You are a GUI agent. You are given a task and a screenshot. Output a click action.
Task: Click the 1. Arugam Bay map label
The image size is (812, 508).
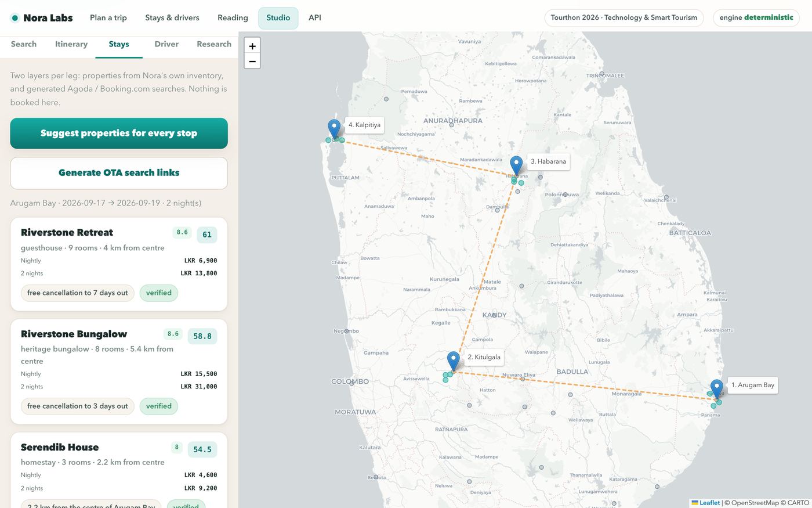click(753, 385)
